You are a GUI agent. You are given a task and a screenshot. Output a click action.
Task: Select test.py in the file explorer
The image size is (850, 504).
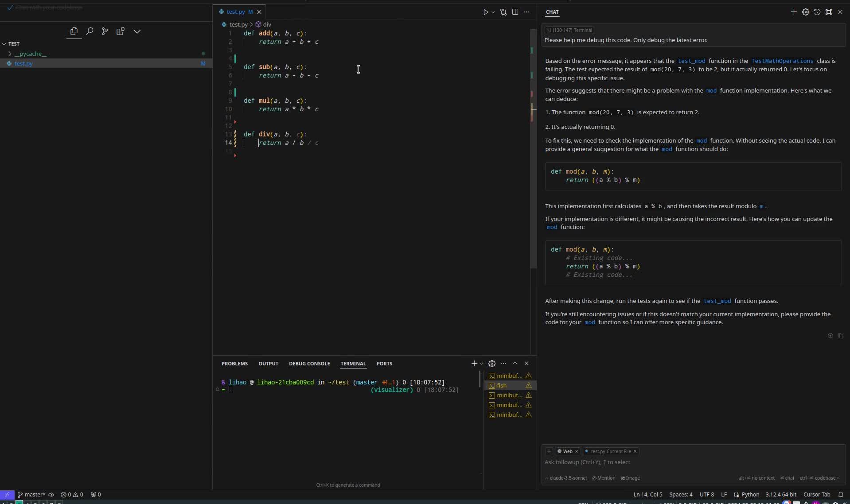pos(23,64)
